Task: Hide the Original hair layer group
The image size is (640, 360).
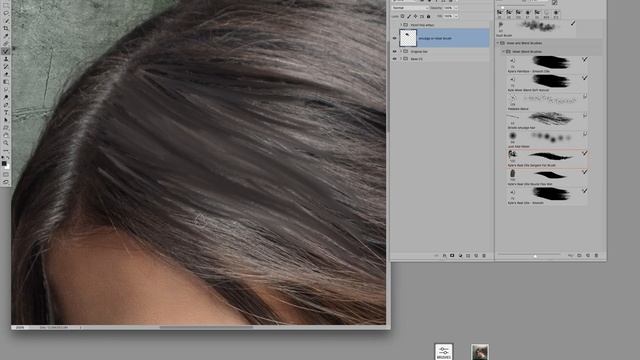Action: click(394, 52)
